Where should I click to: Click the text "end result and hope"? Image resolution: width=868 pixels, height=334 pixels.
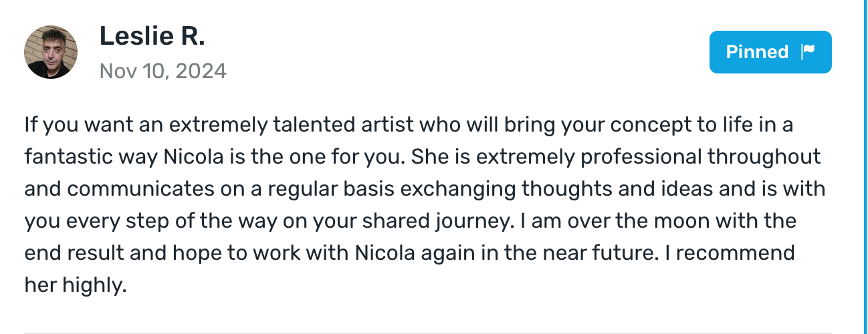tap(117, 253)
